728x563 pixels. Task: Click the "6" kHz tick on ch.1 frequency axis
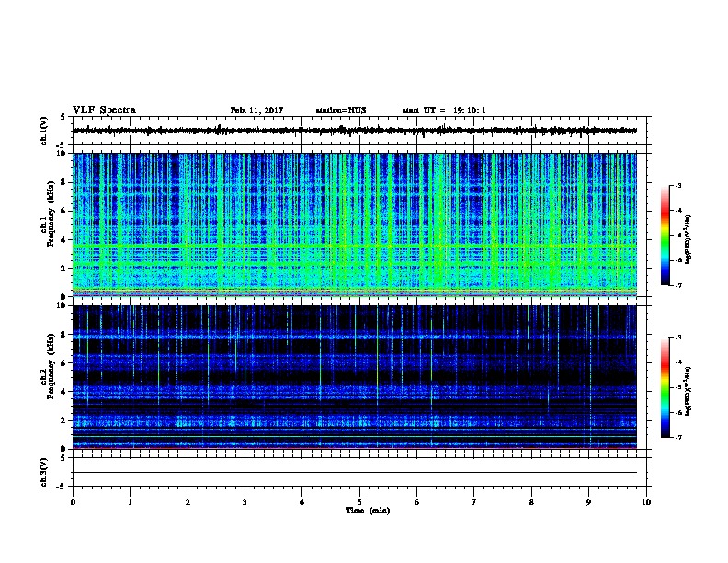[63, 211]
